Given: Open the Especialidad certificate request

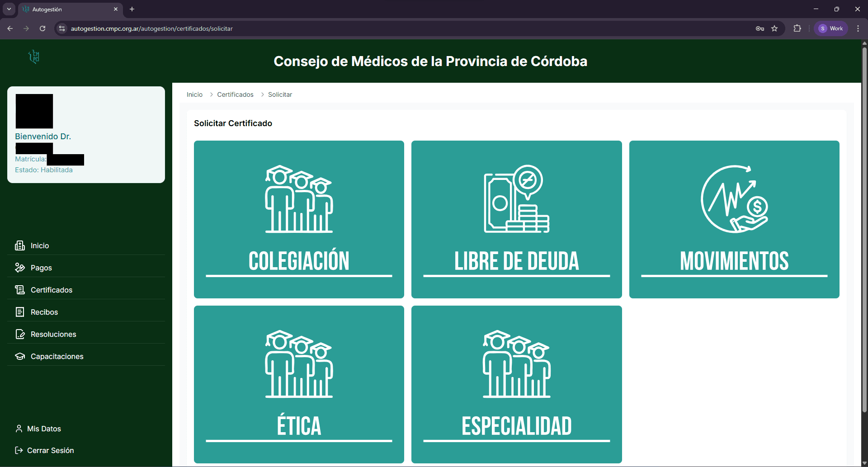Looking at the screenshot, I should (516, 384).
